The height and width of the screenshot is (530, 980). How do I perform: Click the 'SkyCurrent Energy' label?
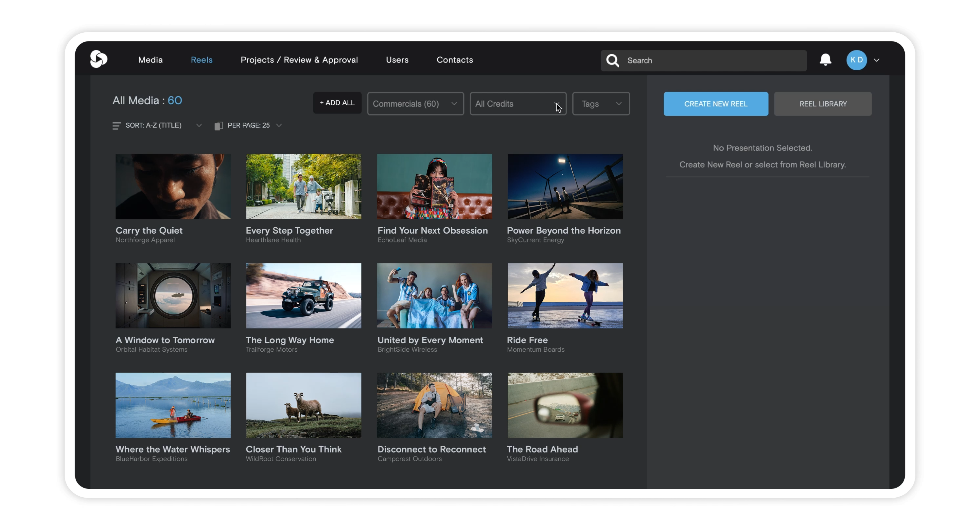click(535, 240)
